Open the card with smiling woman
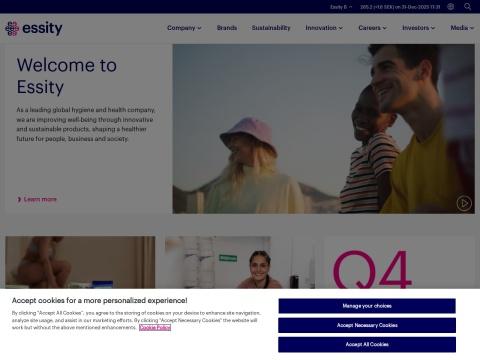Viewport: 480px width, 360px height. coord(240,263)
